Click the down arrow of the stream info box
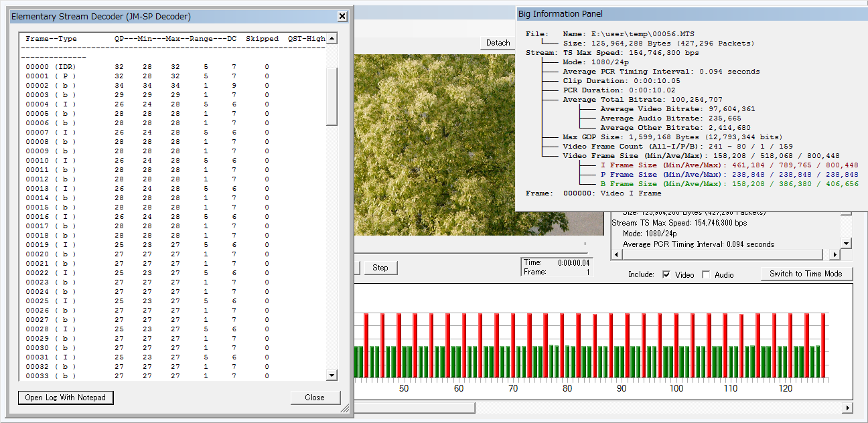Screen dimensions: 868x423 [x=846, y=244]
